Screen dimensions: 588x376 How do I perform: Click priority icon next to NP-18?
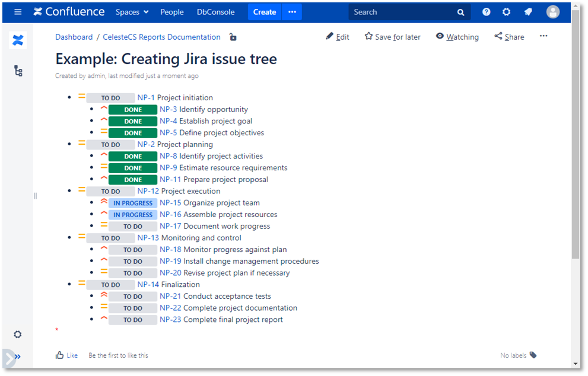pyautogui.click(x=104, y=248)
